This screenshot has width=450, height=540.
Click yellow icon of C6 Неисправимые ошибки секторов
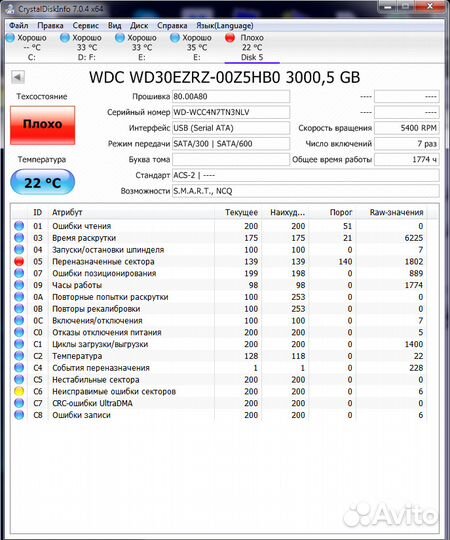[x=19, y=391]
